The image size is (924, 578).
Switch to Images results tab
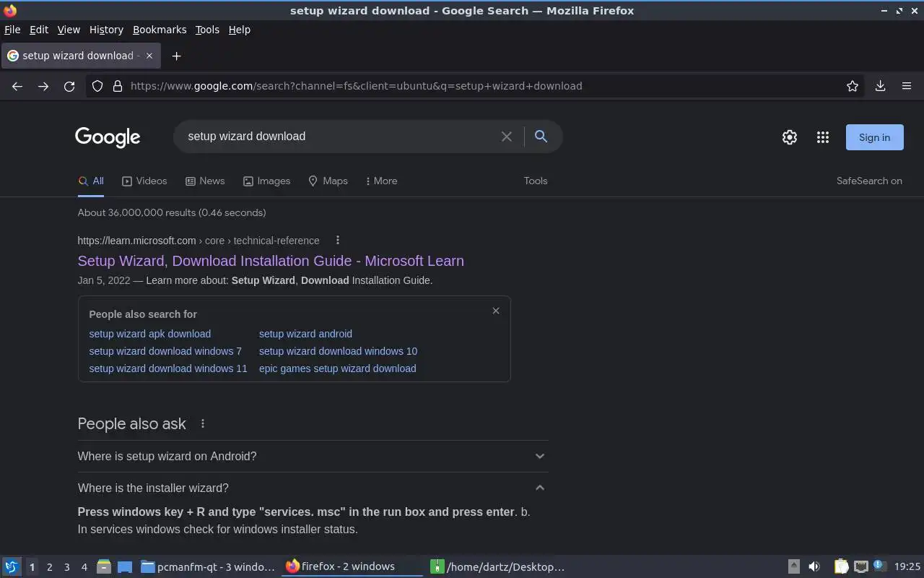pos(266,181)
